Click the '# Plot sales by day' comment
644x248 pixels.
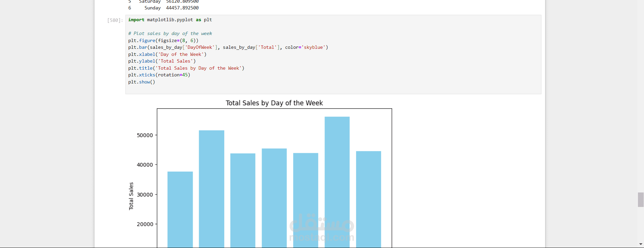(170, 34)
